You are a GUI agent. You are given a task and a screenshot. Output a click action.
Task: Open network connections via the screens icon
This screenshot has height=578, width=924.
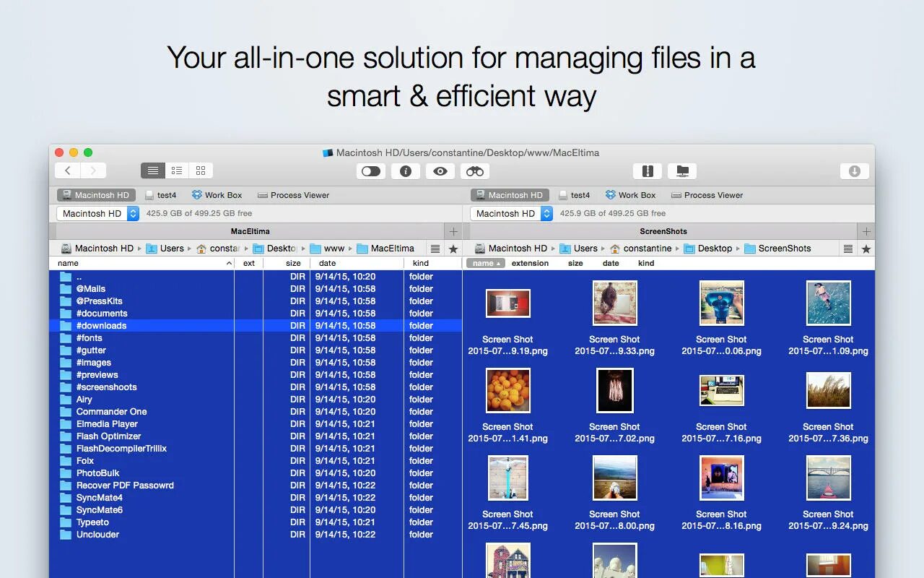click(x=681, y=171)
